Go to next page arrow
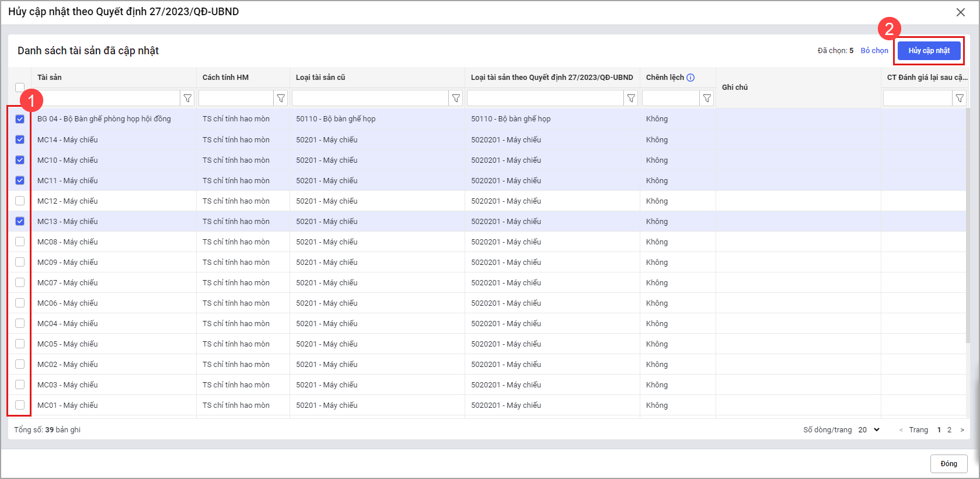 (962, 430)
